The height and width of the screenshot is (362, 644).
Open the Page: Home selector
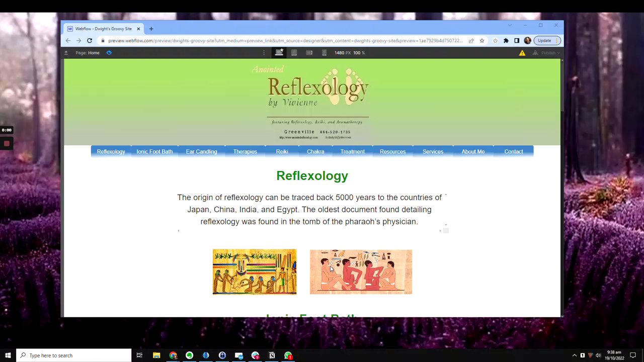pos(88,53)
